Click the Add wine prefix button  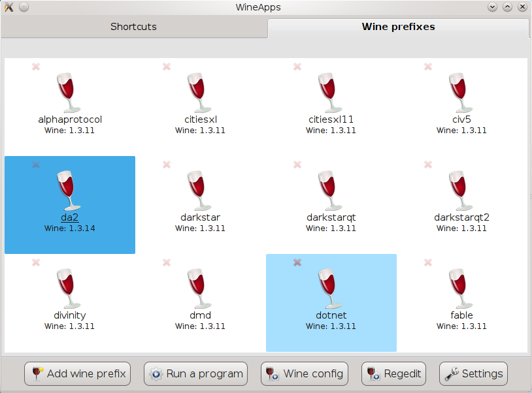point(78,374)
